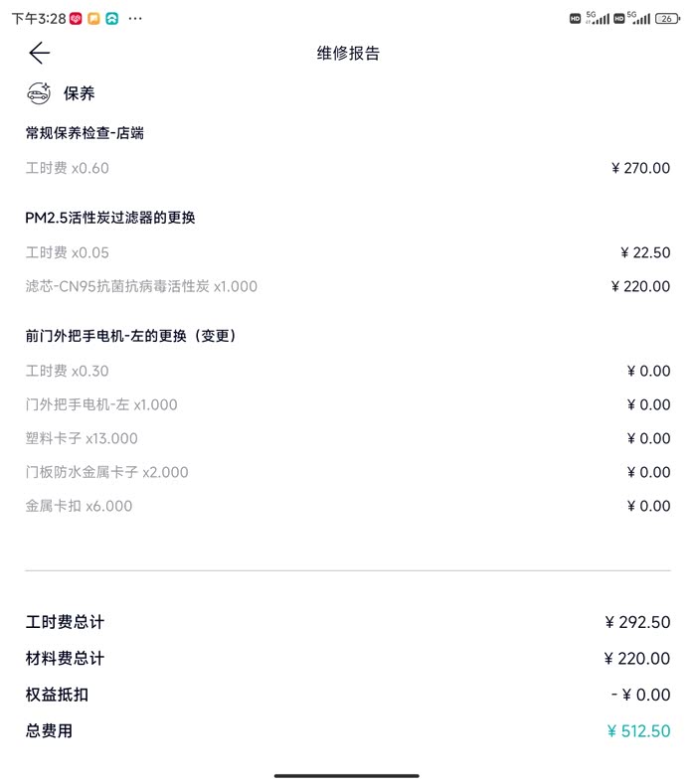Tap the home gesture bar at bottom
This screenshot has height=784, width=696.
tap(347, 775)
